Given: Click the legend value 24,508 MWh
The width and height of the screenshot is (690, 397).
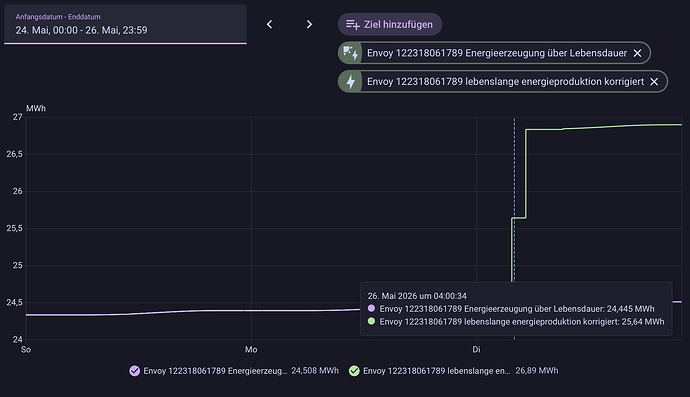Looking at the screenshot, I should tap(315, 371).
